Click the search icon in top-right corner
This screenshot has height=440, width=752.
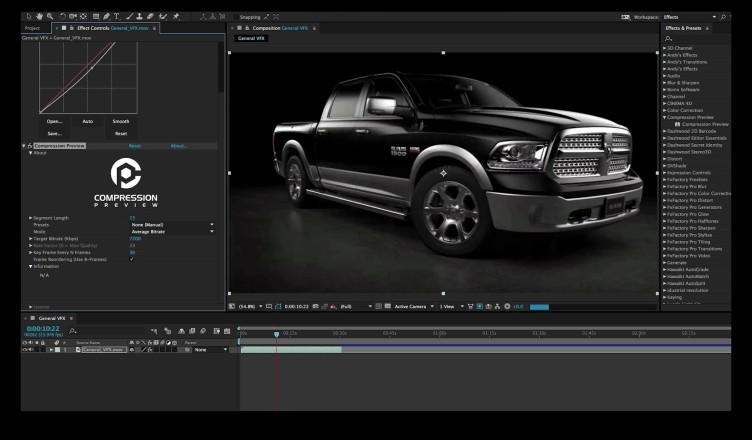point(723,17)
